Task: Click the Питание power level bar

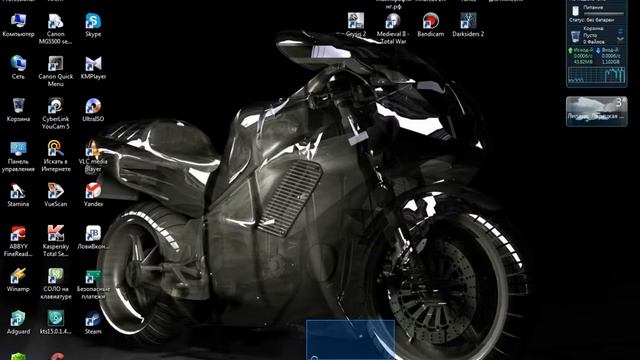Action: pos(603,13)
